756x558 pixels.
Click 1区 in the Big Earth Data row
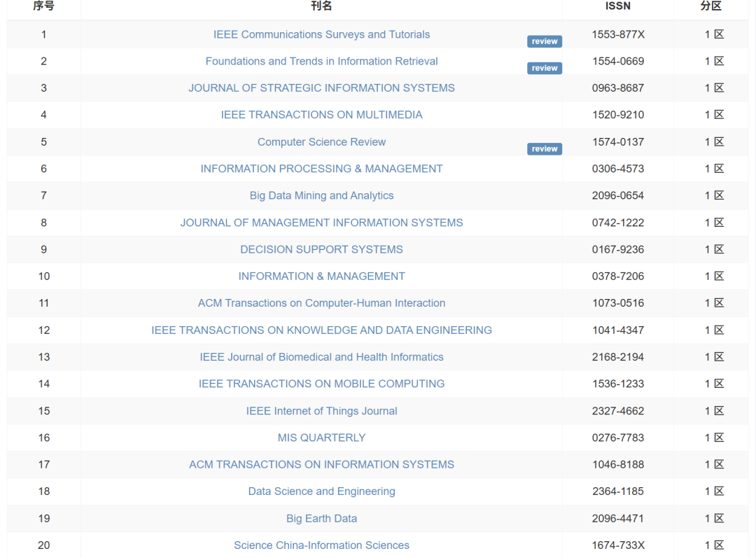[714, 519]
